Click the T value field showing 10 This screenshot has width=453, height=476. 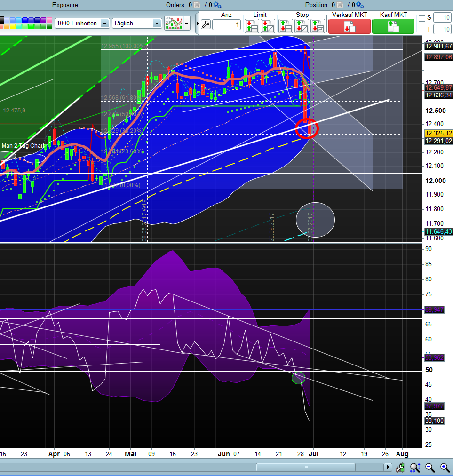[442, 30]
